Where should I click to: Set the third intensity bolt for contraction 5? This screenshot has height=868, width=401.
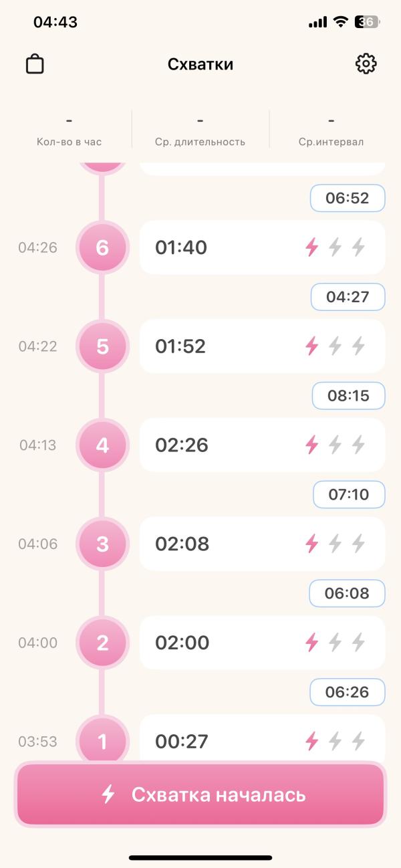359,346
